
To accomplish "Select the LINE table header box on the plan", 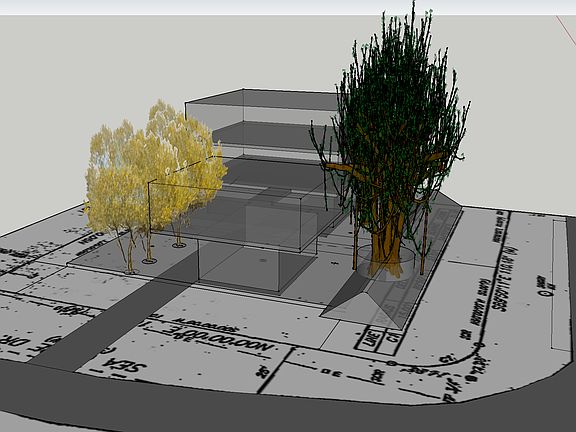I will pyautogui.click(x=372, y=337).
